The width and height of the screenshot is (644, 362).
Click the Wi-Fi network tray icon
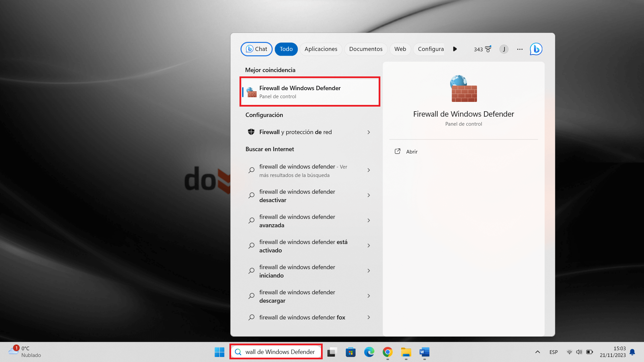tap(569, 352)
